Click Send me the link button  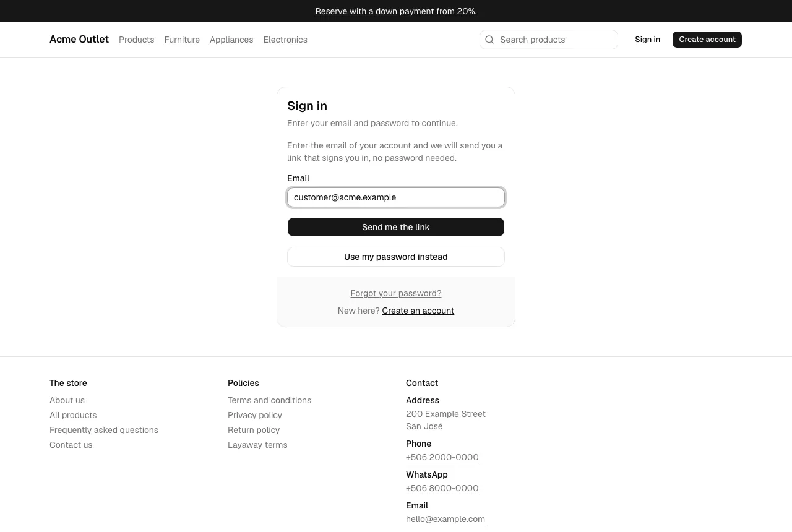(x=396, y=227)
